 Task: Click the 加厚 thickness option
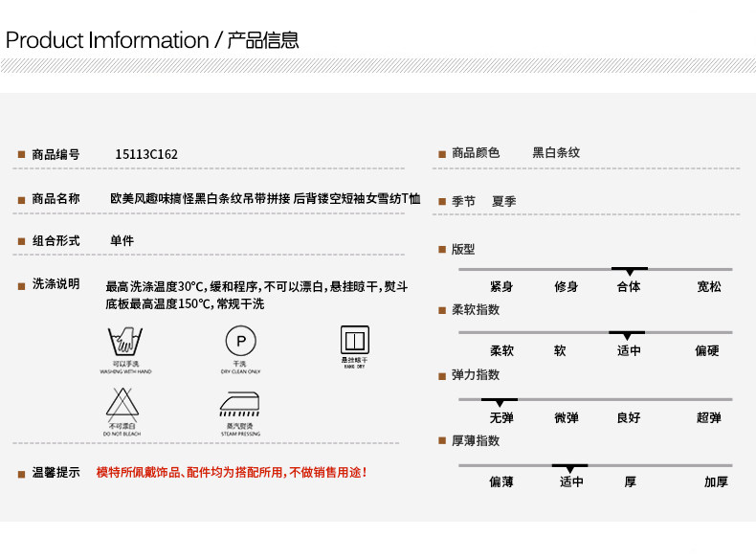[716, 481]
